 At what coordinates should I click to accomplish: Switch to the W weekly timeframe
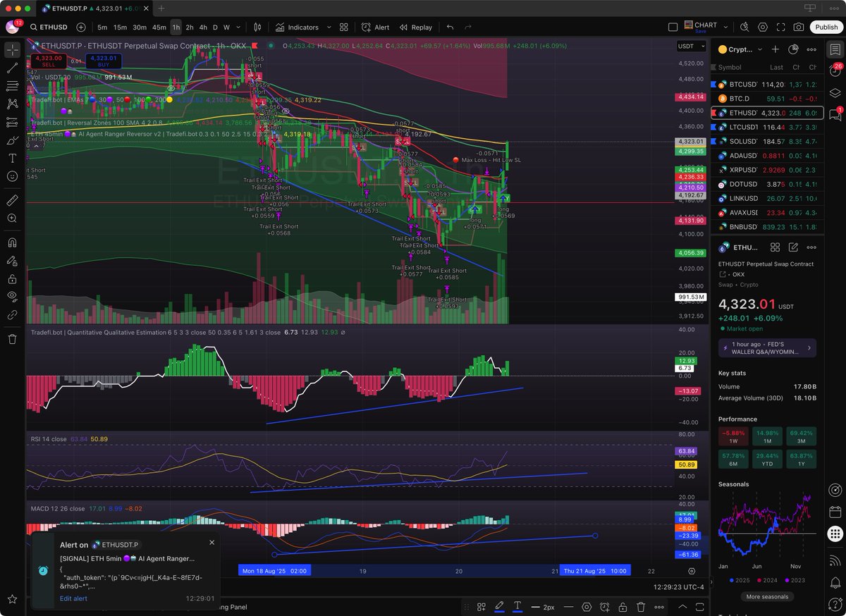(226, 27)
